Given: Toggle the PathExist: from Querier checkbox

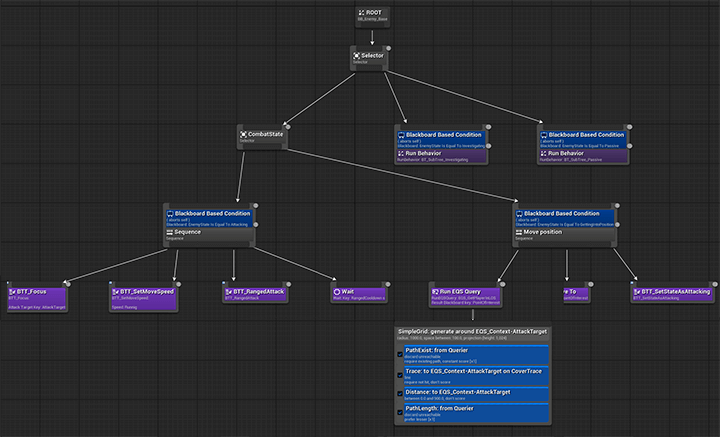Looking at the screenshot, I should tap(399, 351).
